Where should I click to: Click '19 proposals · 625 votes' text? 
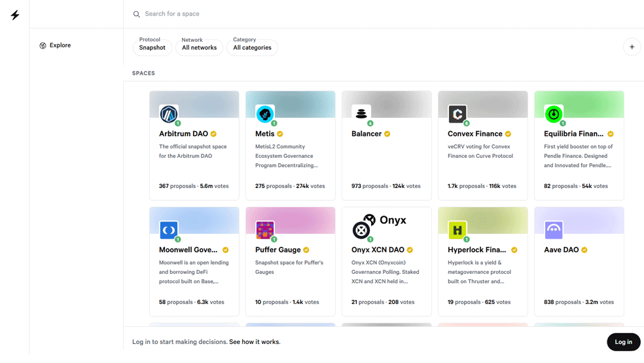(x=479, y=302)
